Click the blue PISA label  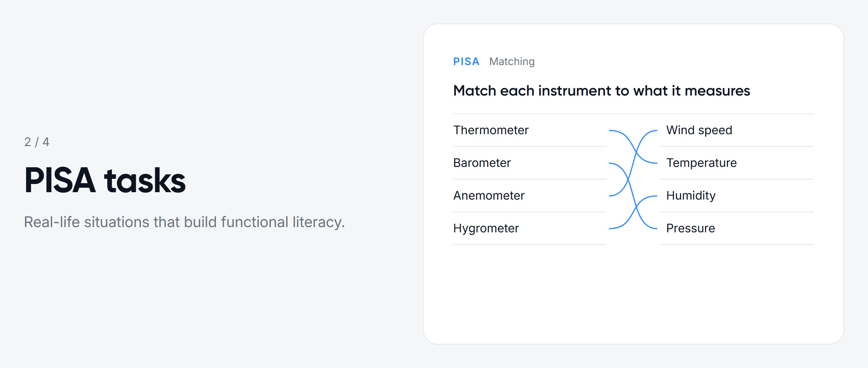click(466, 61)
